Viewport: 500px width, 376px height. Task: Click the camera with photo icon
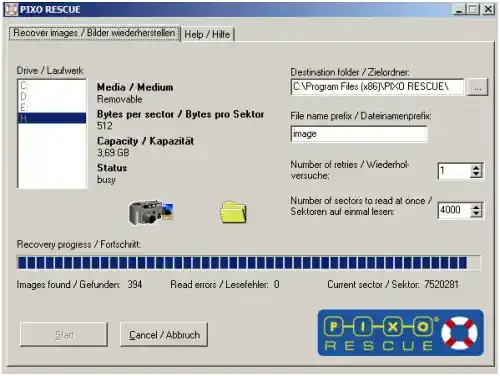(x=152, y=212)
